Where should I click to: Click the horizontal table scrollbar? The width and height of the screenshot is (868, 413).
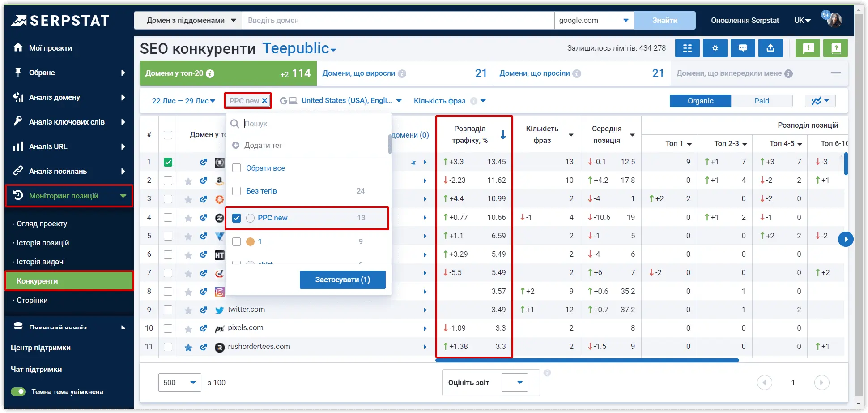(587, 360)
